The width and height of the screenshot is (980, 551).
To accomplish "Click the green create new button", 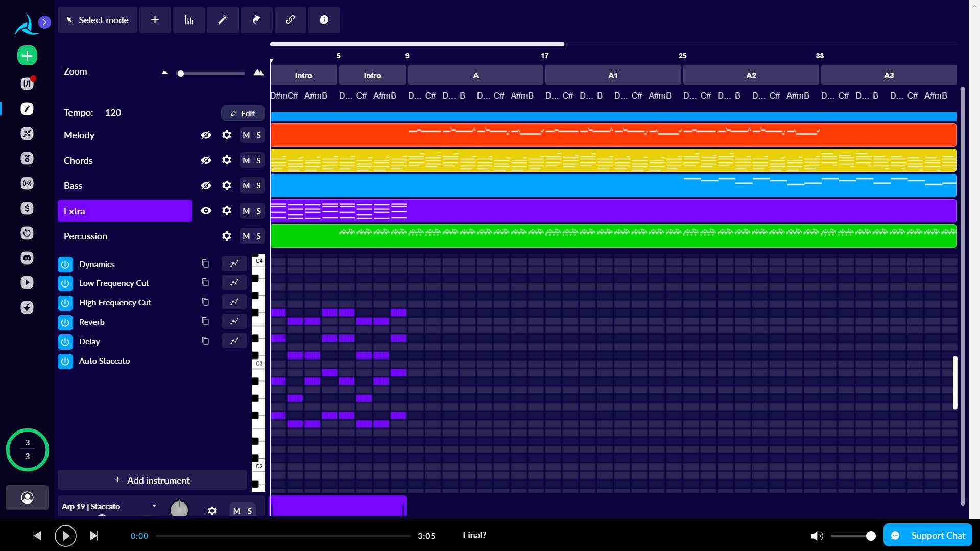I will [27, 56].
